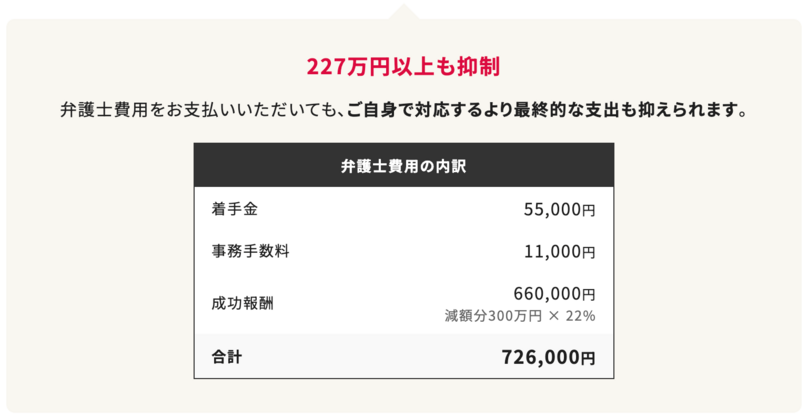The width and height of the screenshot is (808, 417).
Task: Click the red heading 227万円以上も抑制
Action: tap(403, 68)
